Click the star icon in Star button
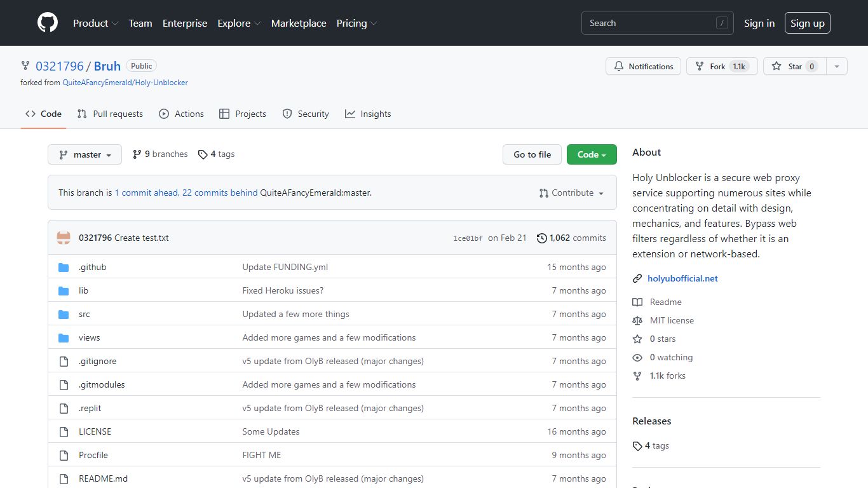Screen dimensions: 868x488 click(776, 66)
